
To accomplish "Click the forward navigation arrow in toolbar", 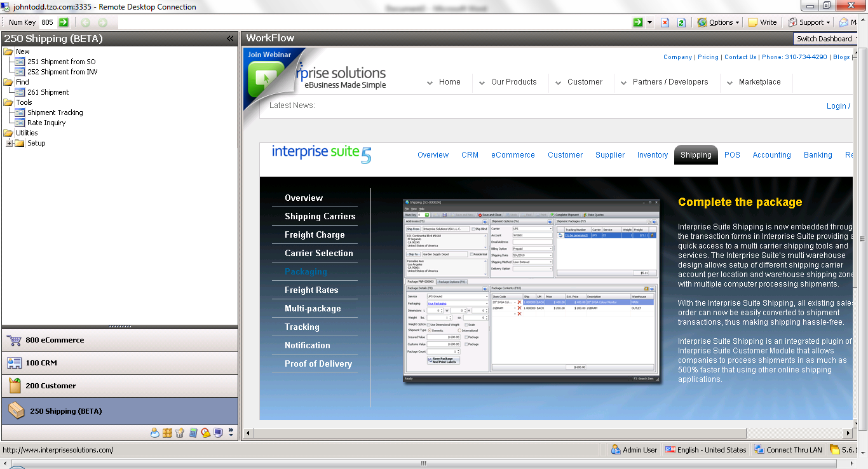I will (102, 22).
